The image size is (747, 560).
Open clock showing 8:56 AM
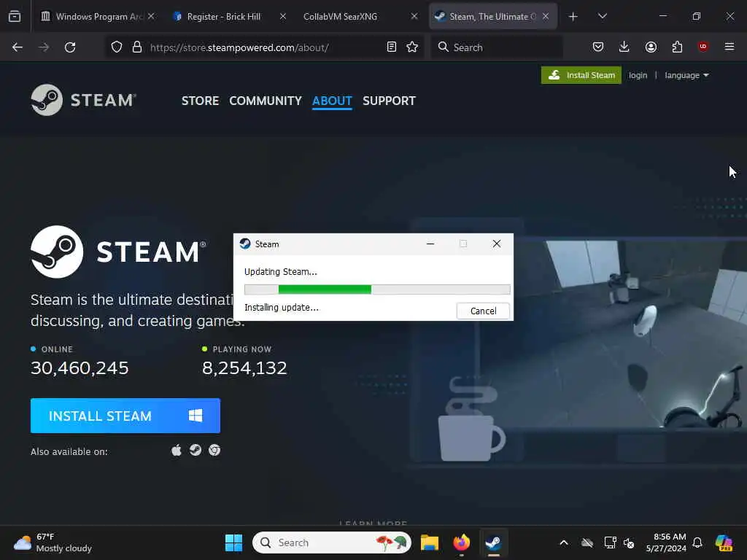click(x=666, y=542)
